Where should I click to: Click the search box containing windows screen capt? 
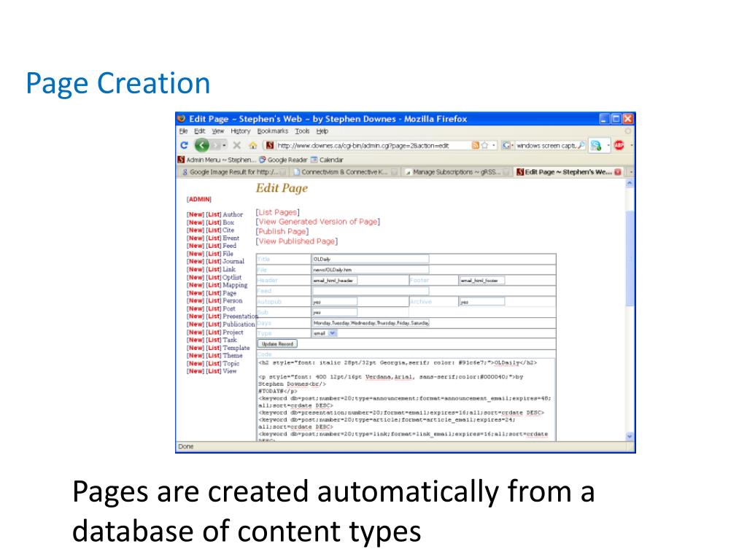546,145
